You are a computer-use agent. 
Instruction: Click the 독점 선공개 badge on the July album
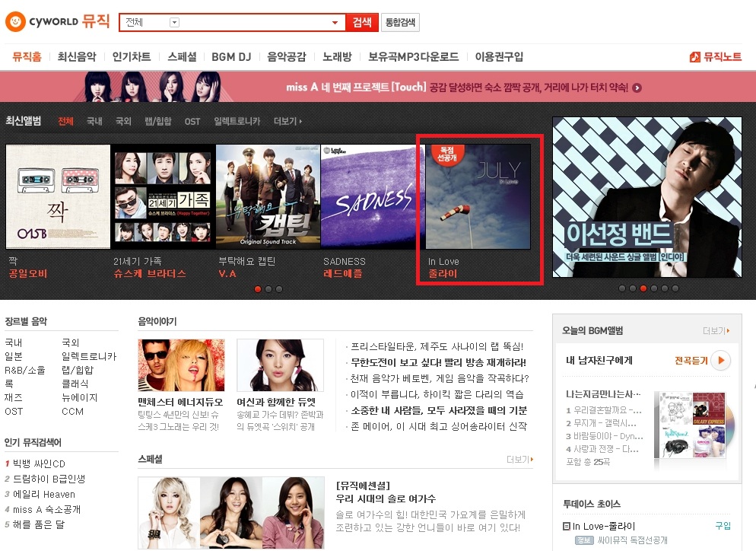(x=447, y=154)
